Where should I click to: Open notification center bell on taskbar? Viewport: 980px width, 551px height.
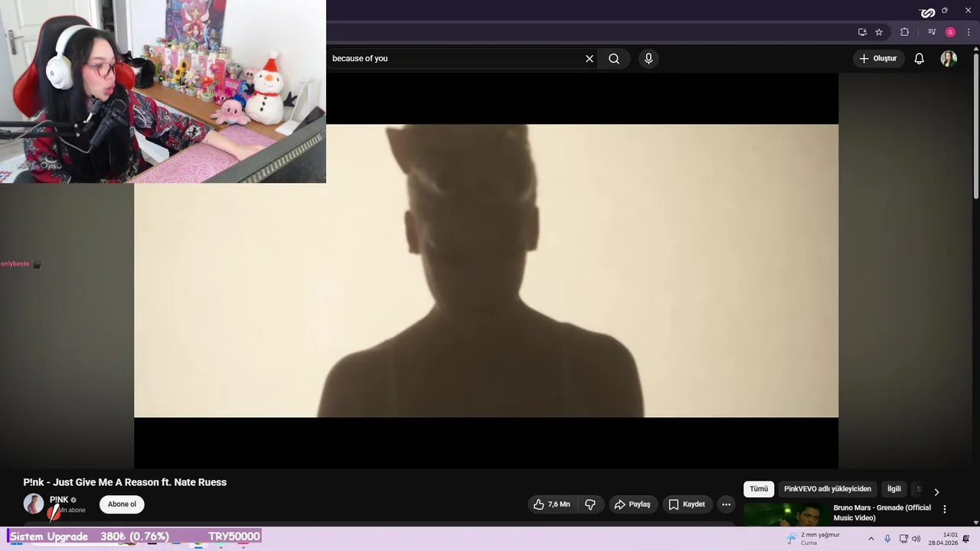966,539
